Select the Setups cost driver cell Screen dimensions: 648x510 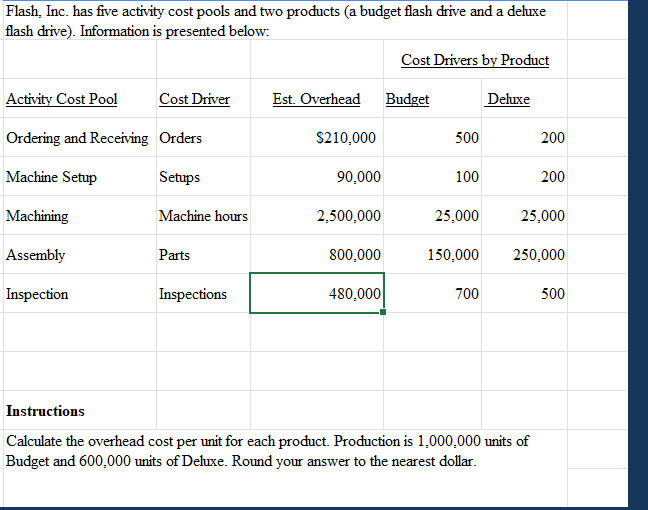coord(203,176)
